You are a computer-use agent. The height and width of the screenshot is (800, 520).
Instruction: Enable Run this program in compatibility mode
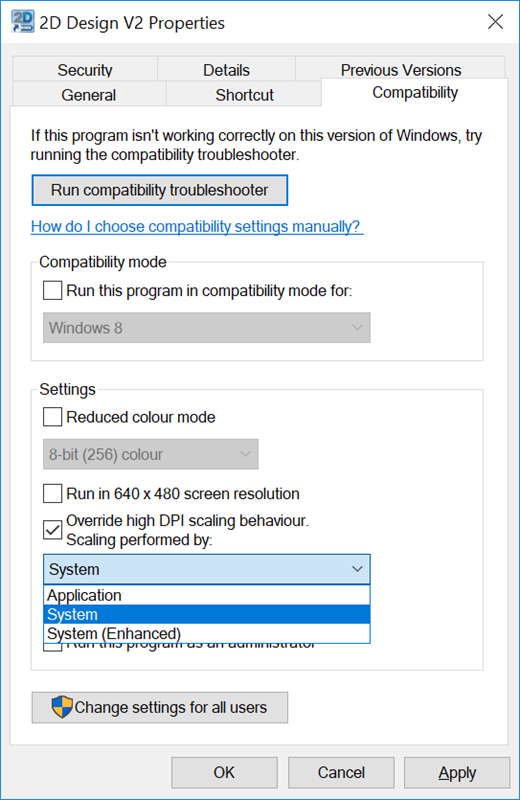tap(53, 291)
